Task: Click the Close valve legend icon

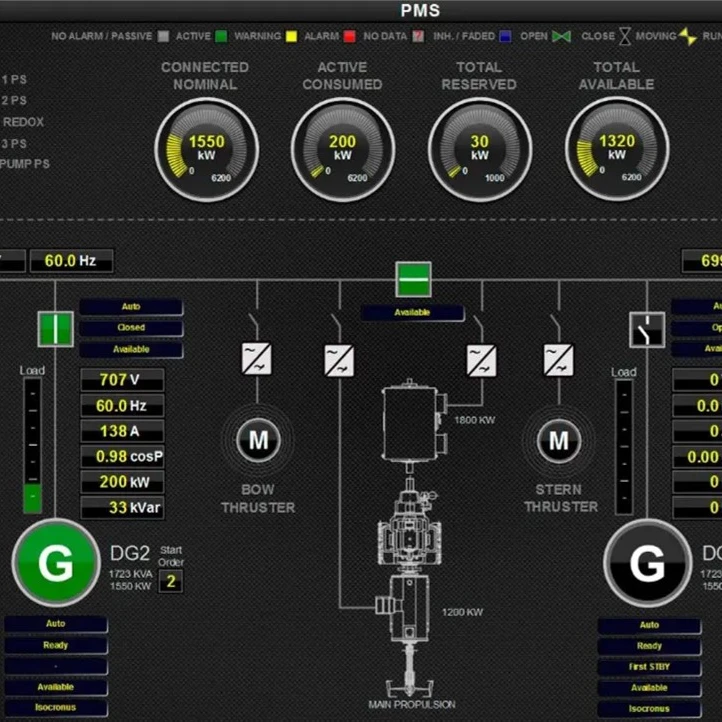Action: click(x=625, y=36)
